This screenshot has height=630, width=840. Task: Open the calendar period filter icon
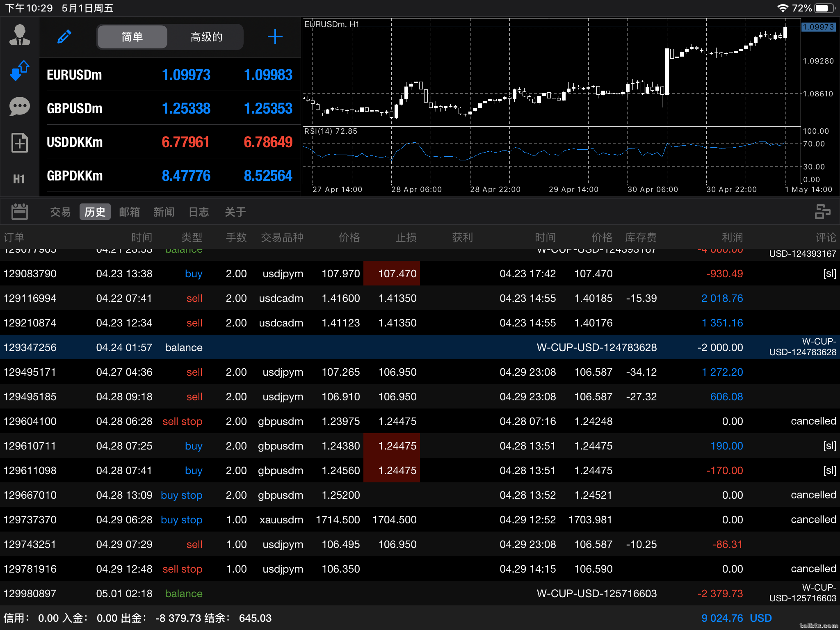(x=19, y=212)
